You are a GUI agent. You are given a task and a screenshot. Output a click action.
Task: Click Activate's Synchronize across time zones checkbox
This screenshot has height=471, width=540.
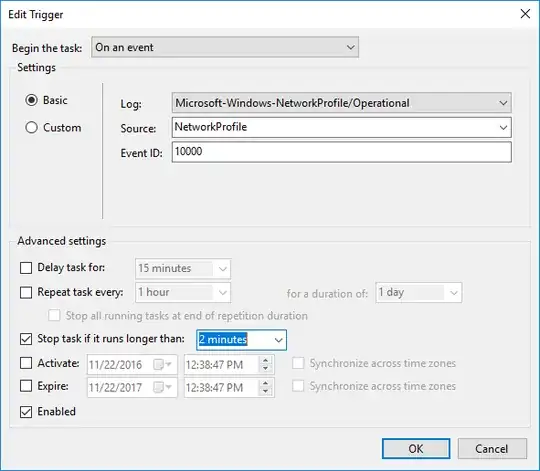298,363
